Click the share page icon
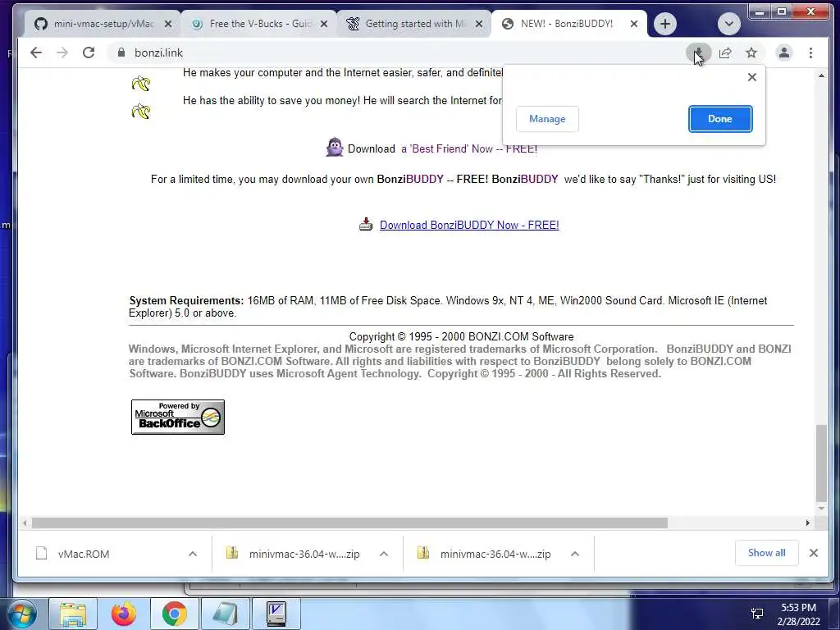This screenshot has width=840, height=630. click(x=725, y=52)
